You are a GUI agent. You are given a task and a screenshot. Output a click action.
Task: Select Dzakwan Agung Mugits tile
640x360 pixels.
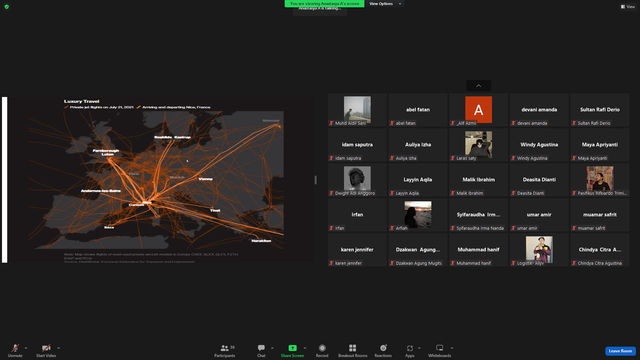(418, 250)
